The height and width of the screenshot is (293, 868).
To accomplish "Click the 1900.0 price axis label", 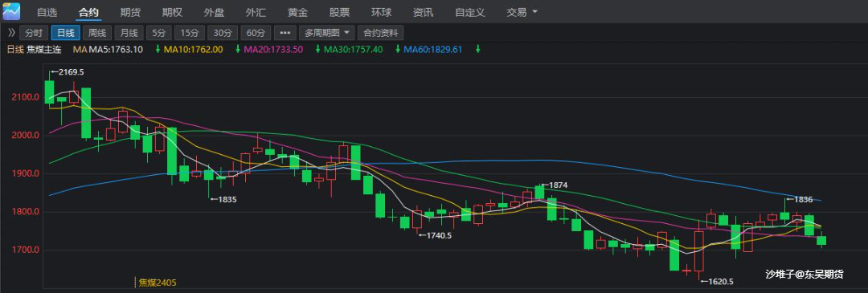I will click(x=25, y=173).
